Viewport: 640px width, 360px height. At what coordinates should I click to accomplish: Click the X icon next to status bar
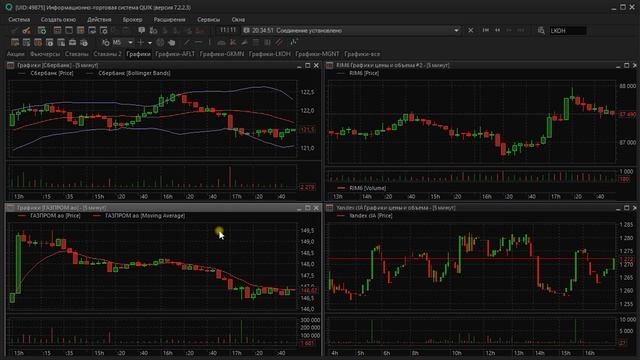(x=471, y=31)
